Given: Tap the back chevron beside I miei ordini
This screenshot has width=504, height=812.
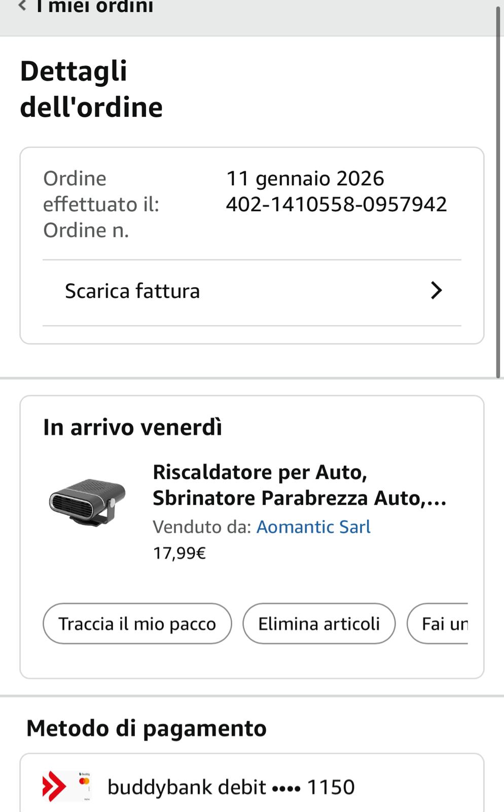Looking at the screenshot, I should [22, 6].
